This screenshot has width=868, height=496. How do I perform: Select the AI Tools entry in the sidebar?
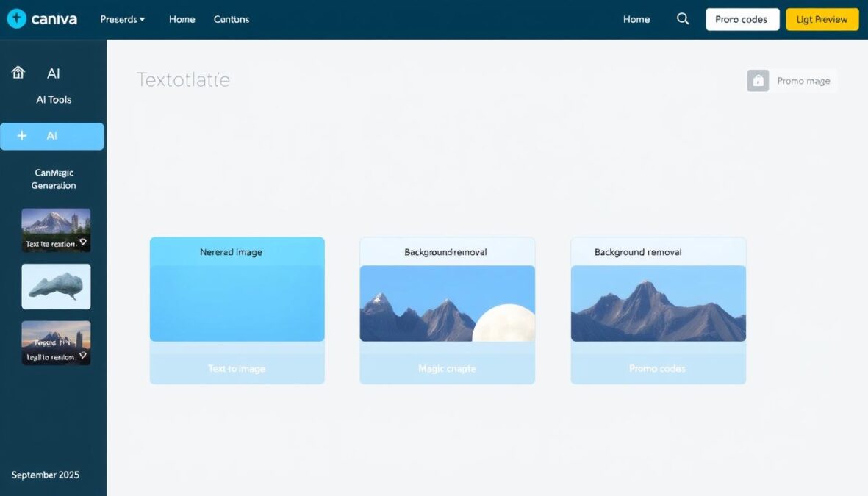[x=53, y=99]
